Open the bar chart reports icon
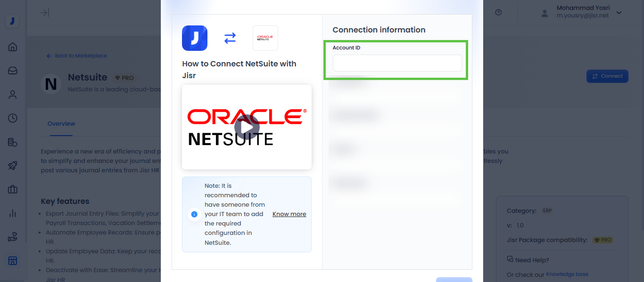The width and height of the screenshot is (644, 282). (13, 214)
